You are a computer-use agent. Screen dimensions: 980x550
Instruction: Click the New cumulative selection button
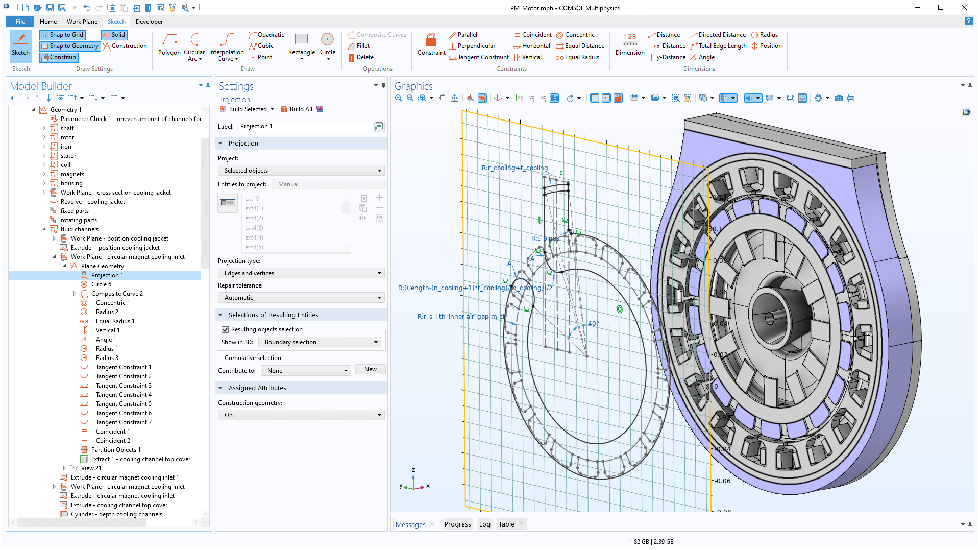[370, 369]
